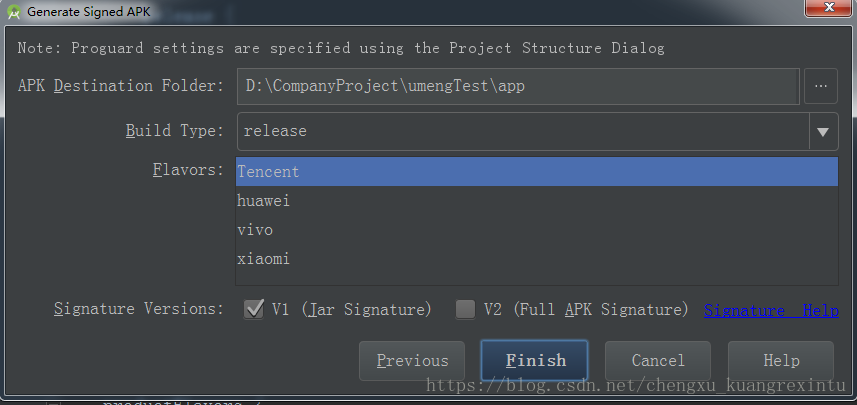Screen dimensions: 857x405
Task: Select the Tencent flavor
Action: pyautogui.click(x=537, y=172)
